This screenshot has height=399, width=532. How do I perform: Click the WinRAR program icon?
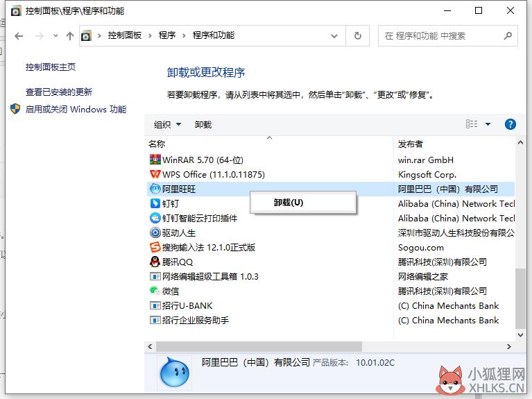[x=155, y=160]
